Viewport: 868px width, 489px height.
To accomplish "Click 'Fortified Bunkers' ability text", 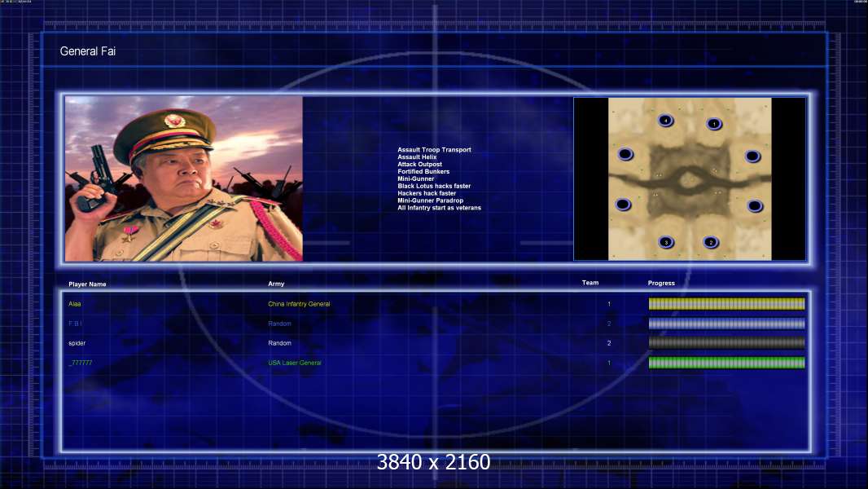I will click(x=423, y=172).
